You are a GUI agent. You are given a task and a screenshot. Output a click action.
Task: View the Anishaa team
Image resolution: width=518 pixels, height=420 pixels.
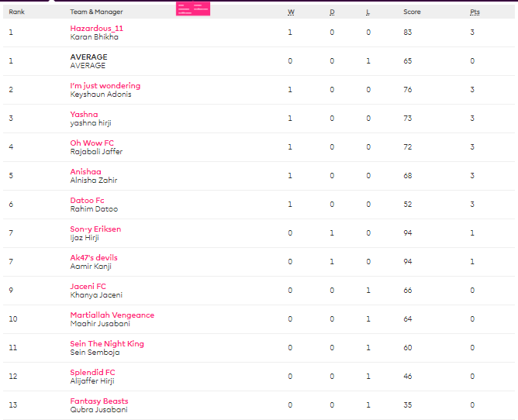pyautogui.click(x=85, y=171)
